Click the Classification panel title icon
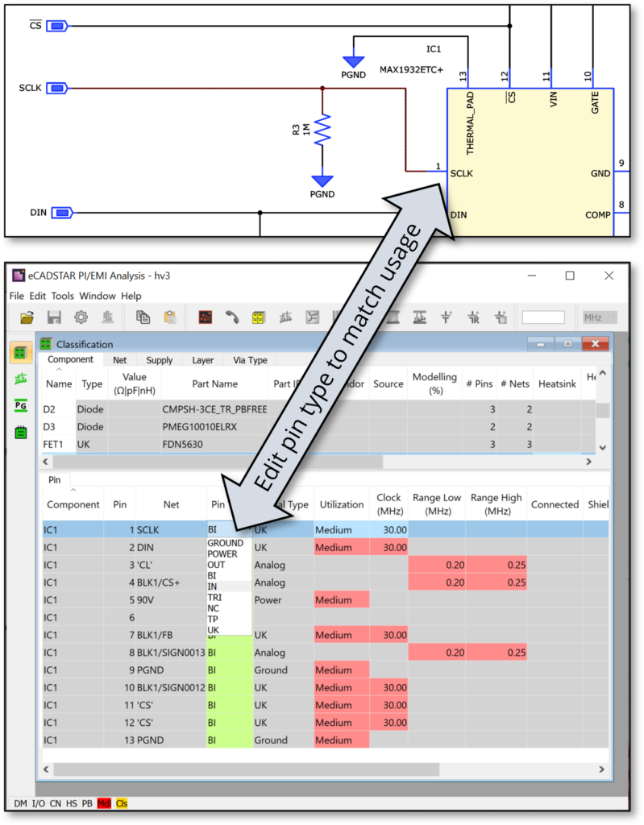This screenshot has width=644, height=825. coord(46,344)
